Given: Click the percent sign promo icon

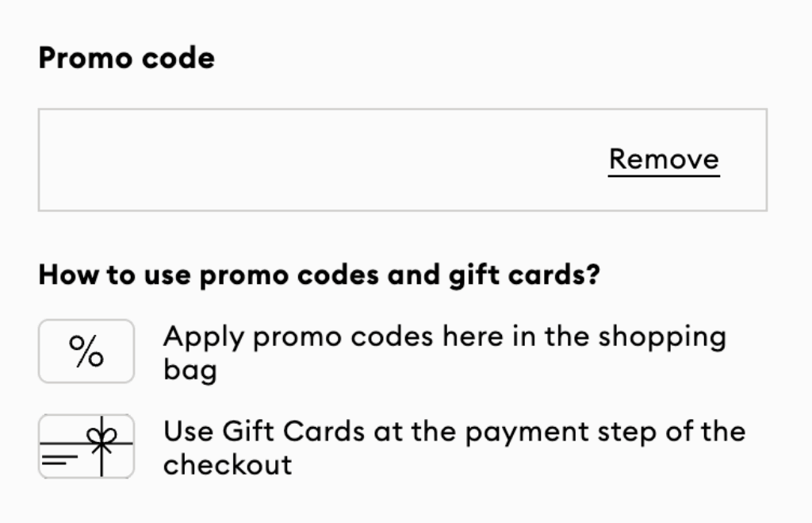Looking at the screenshot, I should tap(86, 351).
